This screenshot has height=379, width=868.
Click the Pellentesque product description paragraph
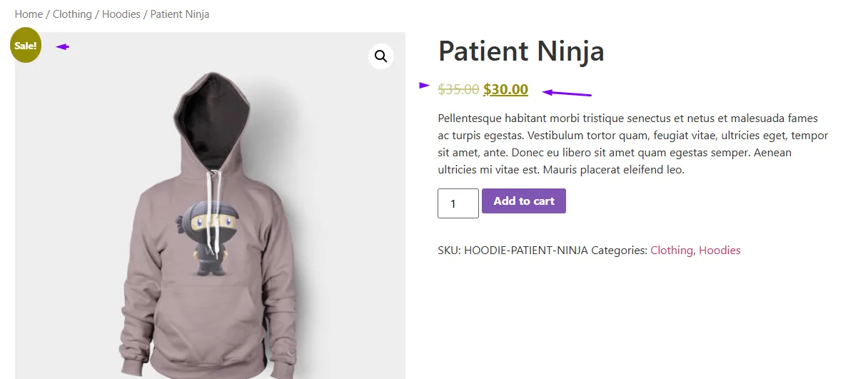pyautogui.click(x=632, y=143)
